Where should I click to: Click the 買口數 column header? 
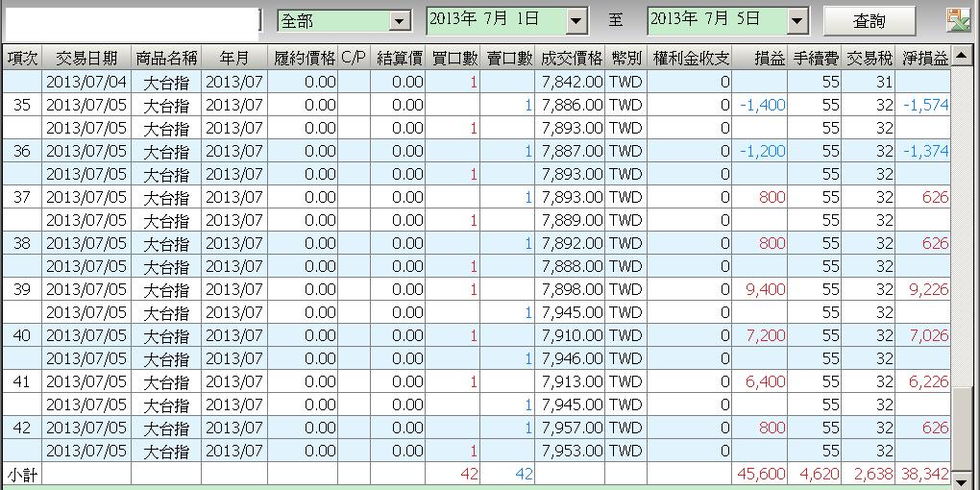[x=453, y=58]
